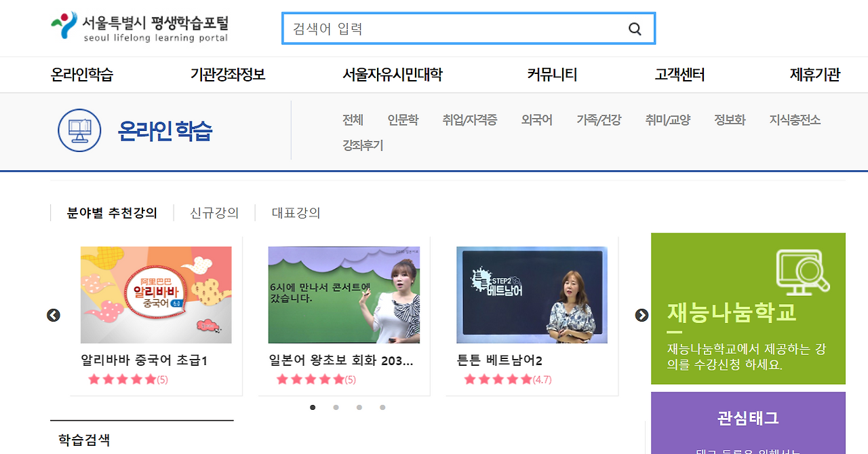
Task: Switch to the 대표강의 tab
Action: click(x=296, y=213)
